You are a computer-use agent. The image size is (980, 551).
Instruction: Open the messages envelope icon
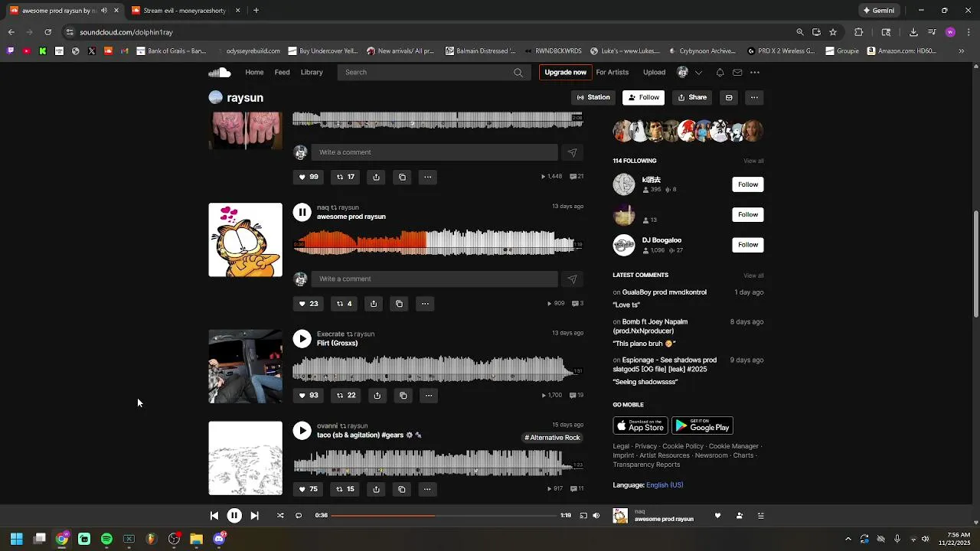(x=737, y=73)
